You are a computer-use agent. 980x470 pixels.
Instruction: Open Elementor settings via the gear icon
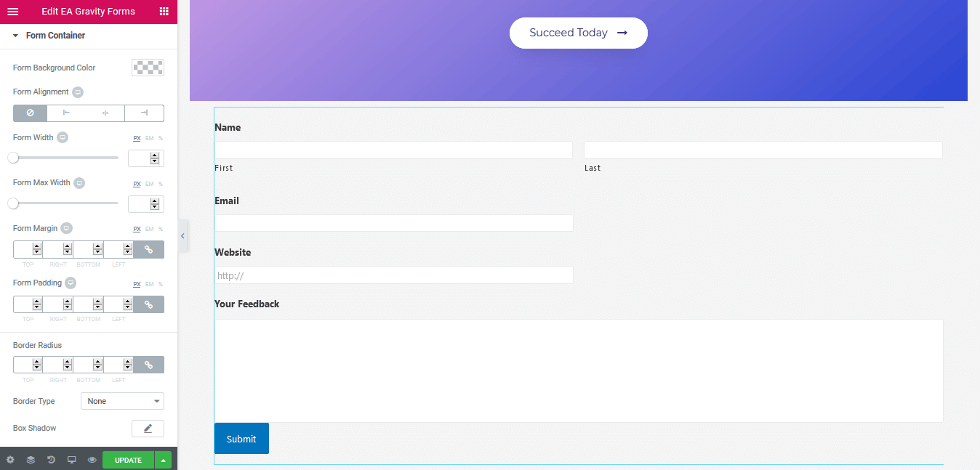click(x=10, y=460)
